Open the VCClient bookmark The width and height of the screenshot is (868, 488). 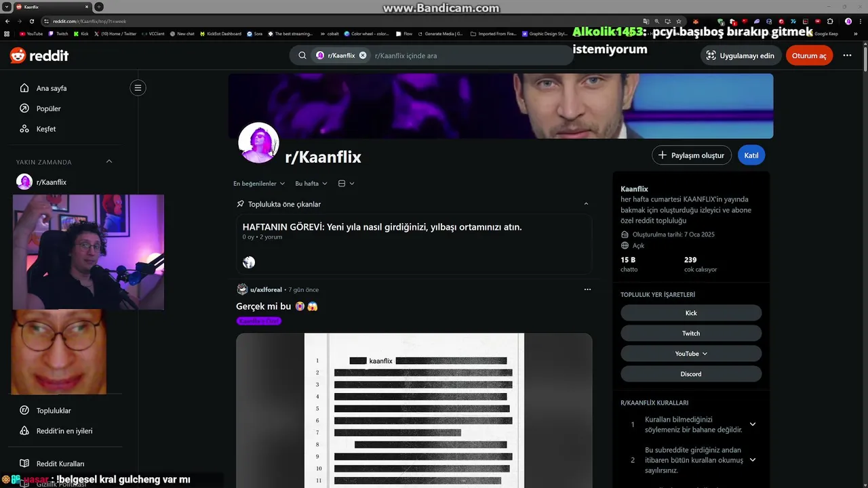tap(153, 33)
